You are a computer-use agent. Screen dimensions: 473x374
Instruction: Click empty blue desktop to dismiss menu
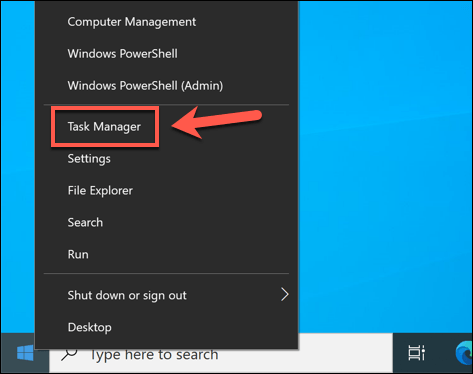click(x=383, y=167)
